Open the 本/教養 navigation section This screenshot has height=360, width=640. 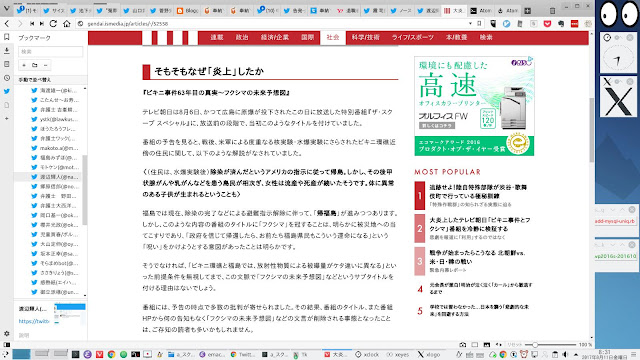[456, 37]
